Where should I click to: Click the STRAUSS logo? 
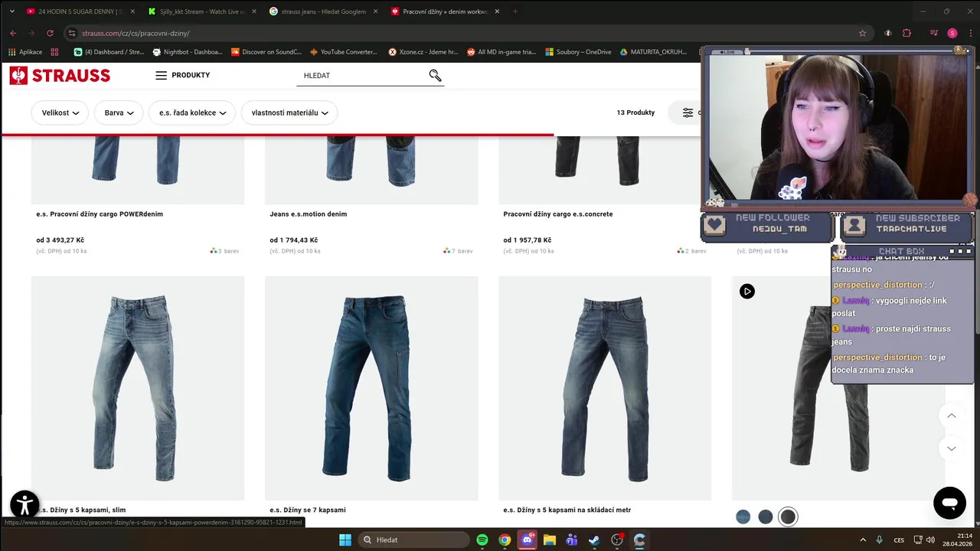pos(60,75)
